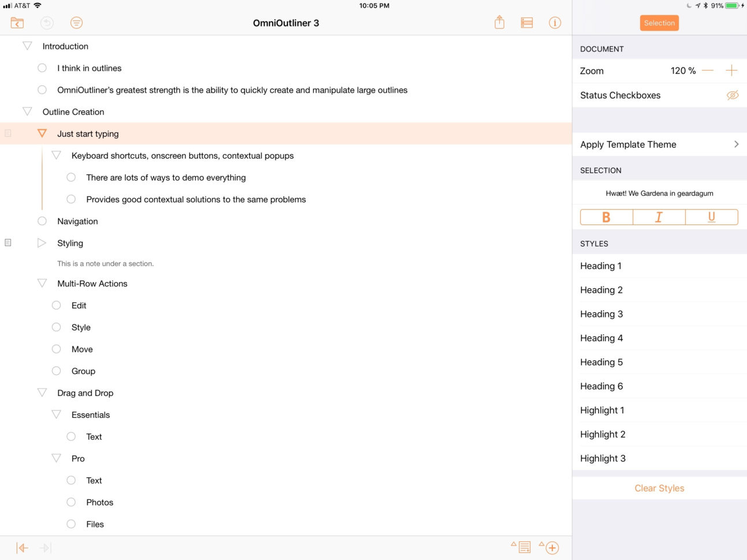Tap the Share icon
The width and height of the screenshot is (747, 560).
click(499, 23)
